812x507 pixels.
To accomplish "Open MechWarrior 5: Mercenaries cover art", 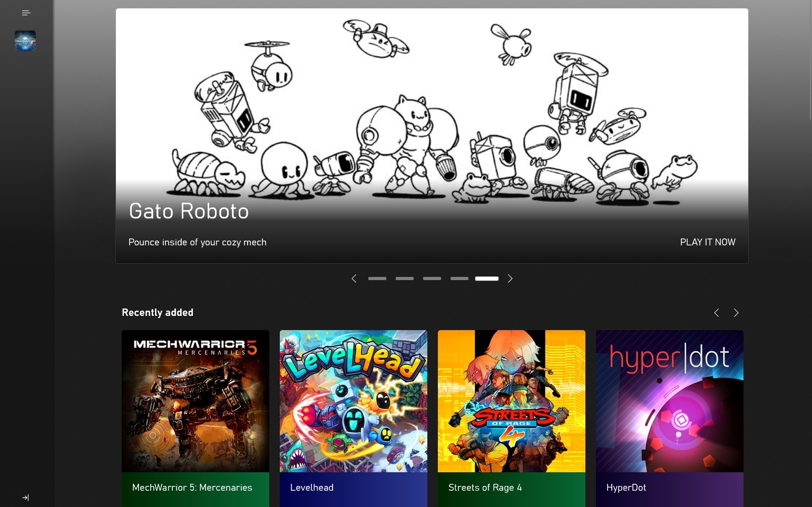I will click(x=195, y=401).
